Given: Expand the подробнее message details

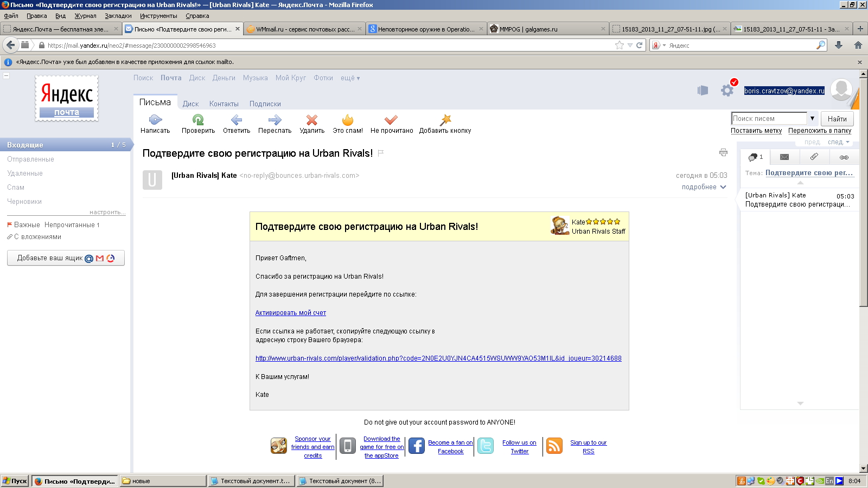Looking at the screenshot, I should point(704,187).
